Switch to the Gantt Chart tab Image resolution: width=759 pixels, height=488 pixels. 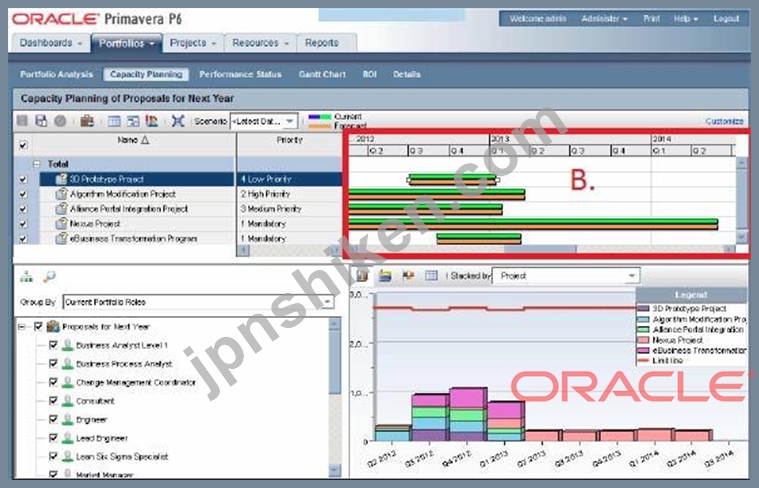click(x=322, y=74)
